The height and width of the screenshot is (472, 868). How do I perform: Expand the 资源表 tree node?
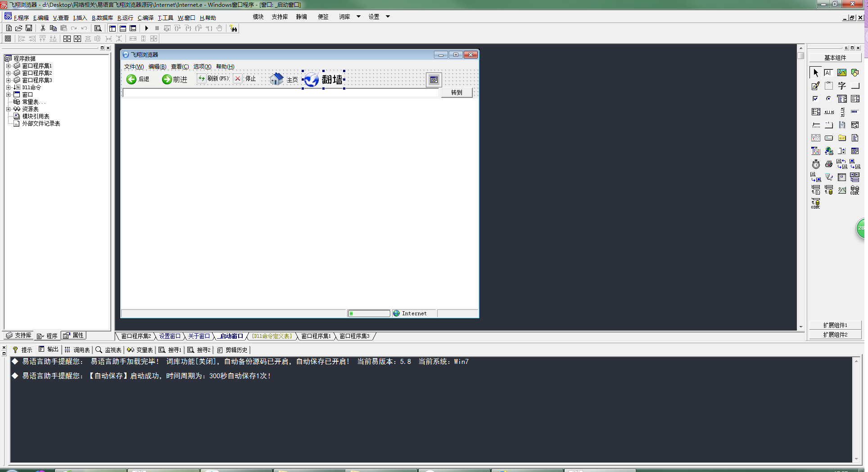tap(8, 109)
